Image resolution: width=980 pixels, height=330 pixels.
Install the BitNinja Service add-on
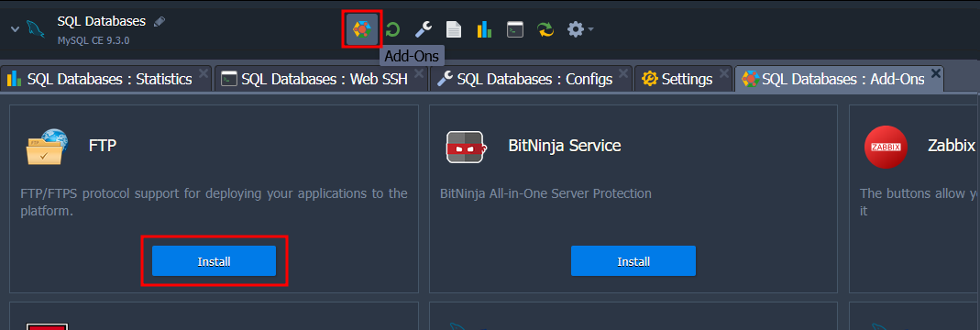pos(633,261)
